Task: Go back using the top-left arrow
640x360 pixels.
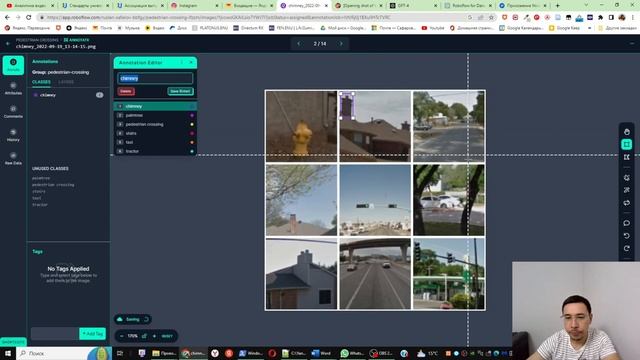Action: (x=8, y=43)
